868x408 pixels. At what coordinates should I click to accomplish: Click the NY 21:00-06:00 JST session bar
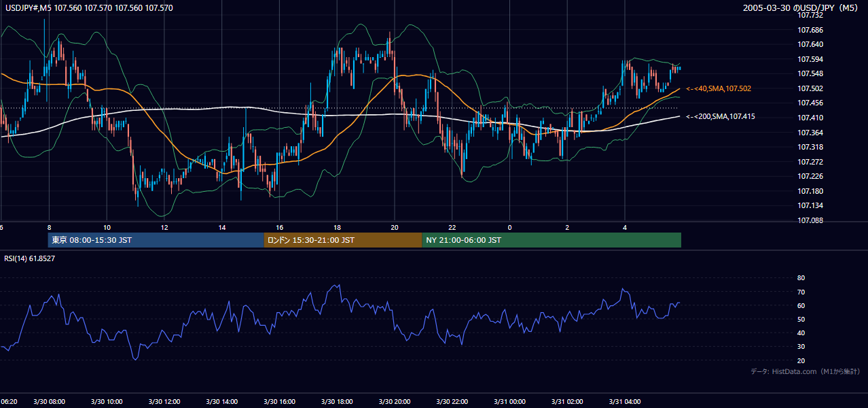click(551, 240)
